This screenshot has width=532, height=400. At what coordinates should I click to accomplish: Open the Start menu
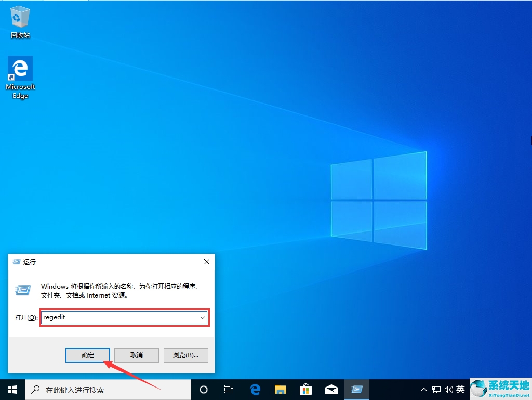(11, 389)
